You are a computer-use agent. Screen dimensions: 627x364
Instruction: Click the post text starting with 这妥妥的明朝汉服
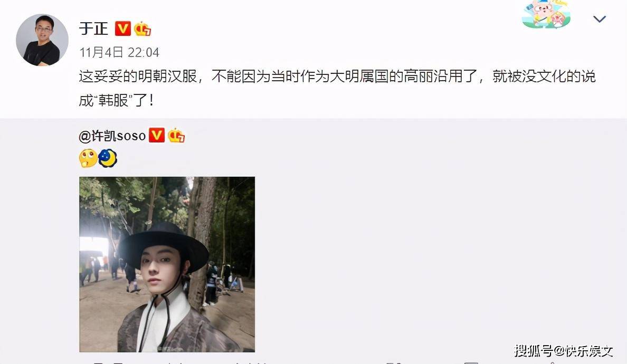tap(337, 88)
